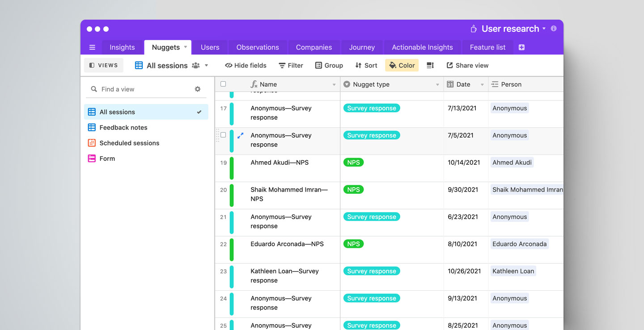Screen dimensions: 644x330
Task: Check the hovered row's checkbox for 7/5/2021
Action: pos(223,135)
